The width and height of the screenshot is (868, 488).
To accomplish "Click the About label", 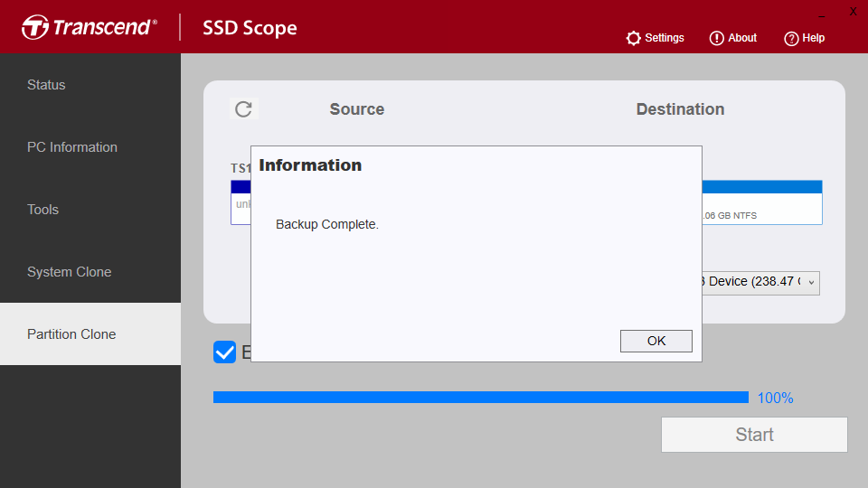I will [742, 38].
